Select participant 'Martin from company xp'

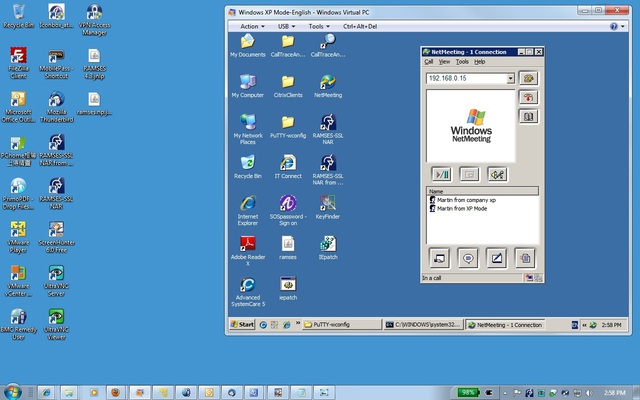pyautogui.click(x=462, y=200)
